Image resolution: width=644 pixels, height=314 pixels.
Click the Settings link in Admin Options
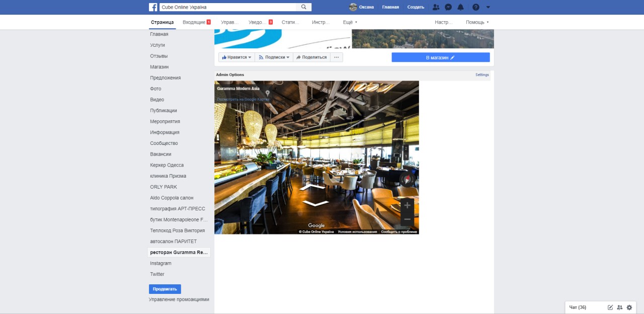coord(482,75)
